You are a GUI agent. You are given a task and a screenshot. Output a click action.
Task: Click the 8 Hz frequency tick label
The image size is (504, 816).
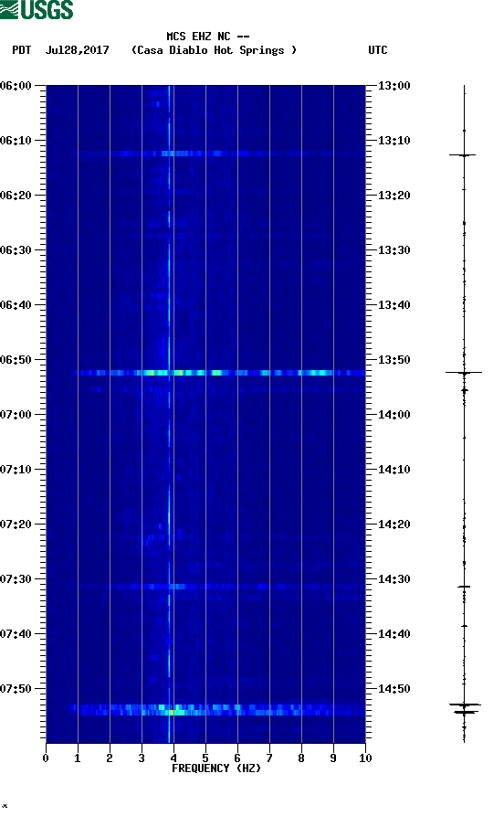(x=301, y=758)
